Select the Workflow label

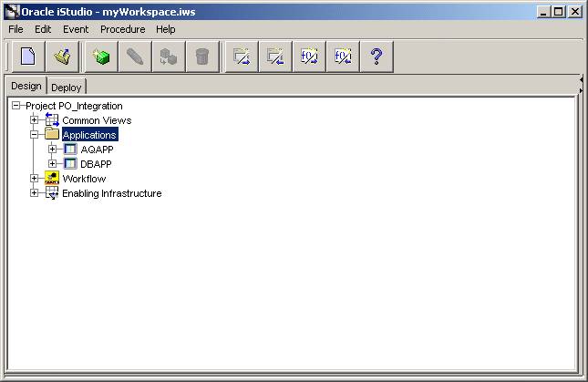coord(84,179)
